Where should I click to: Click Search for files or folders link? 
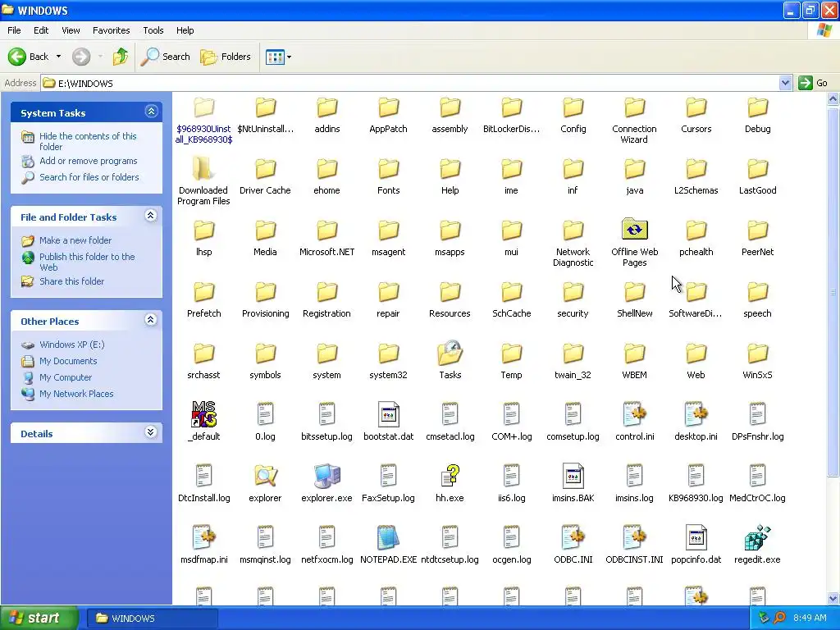89,177
